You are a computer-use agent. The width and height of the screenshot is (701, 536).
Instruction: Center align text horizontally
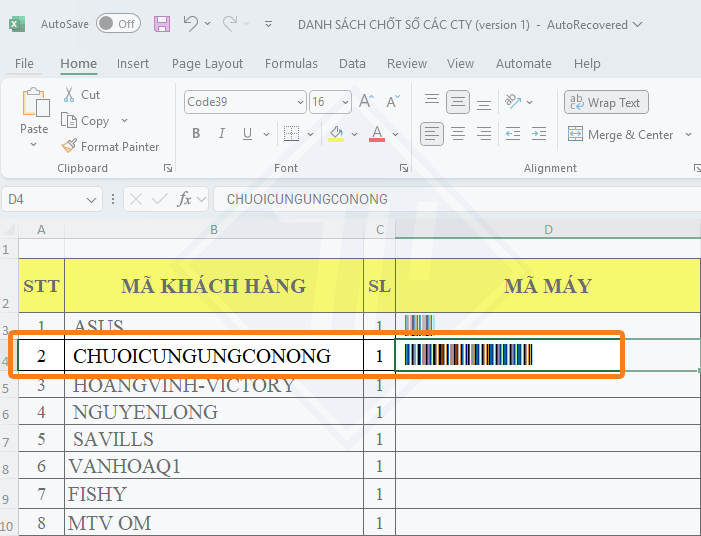point(458,134)
